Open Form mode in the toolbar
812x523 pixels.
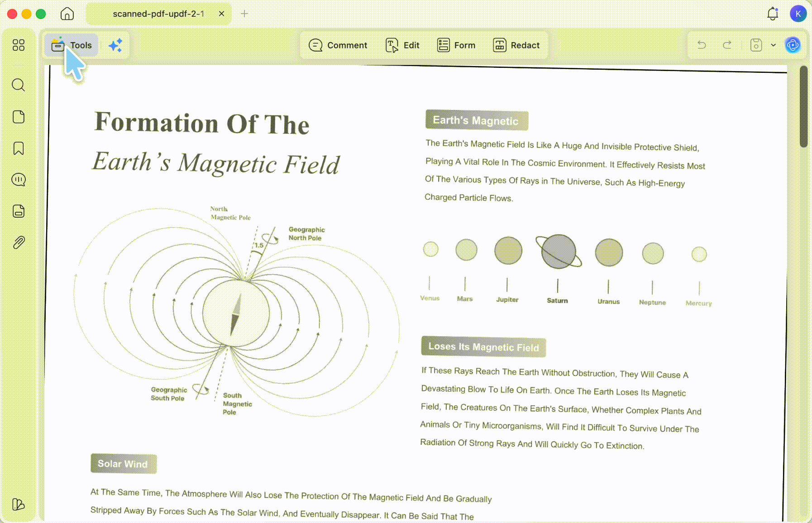pyautogui.click(x=456, y=45)
